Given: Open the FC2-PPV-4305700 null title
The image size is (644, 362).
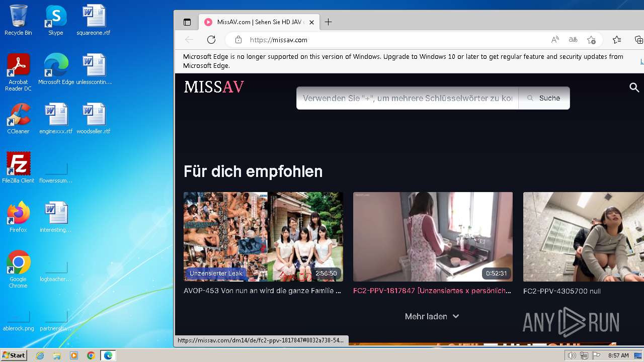Looking at the screenshot, I should [562, 291].
